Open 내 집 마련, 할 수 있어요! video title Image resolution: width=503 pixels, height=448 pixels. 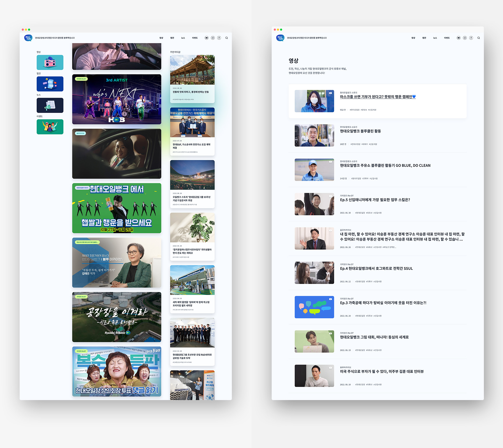coord(402,237)
